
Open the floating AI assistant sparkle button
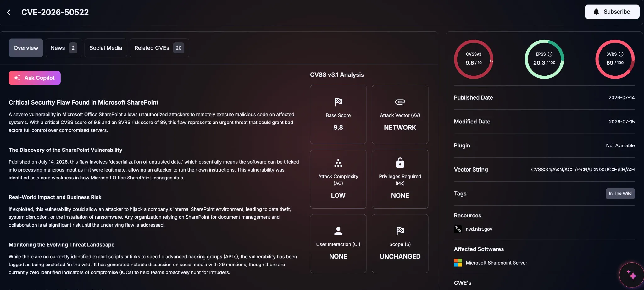[x=631, y=275]
